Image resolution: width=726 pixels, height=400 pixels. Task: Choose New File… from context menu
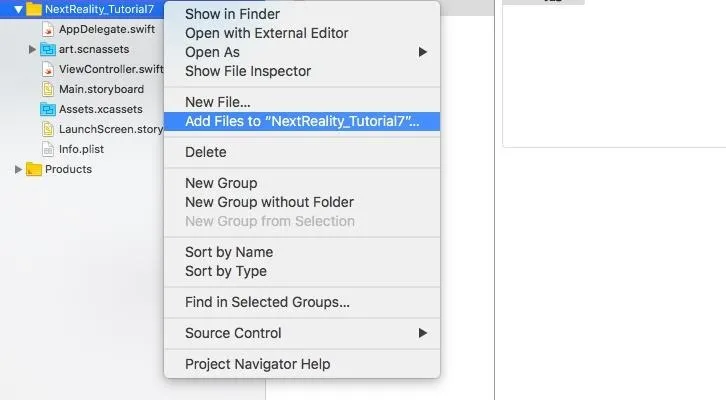[218, 102]
